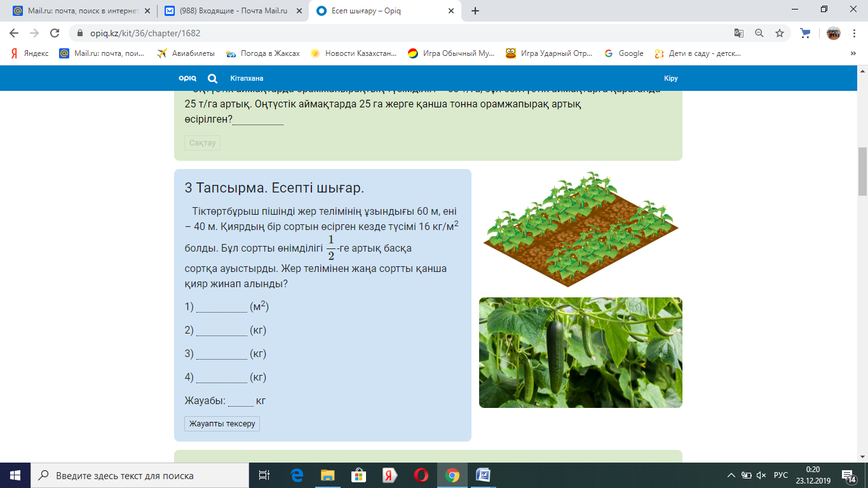The image size is (868, 488).
Task: Open the Кітапхана menu item
Action: (x=247, y=78)
